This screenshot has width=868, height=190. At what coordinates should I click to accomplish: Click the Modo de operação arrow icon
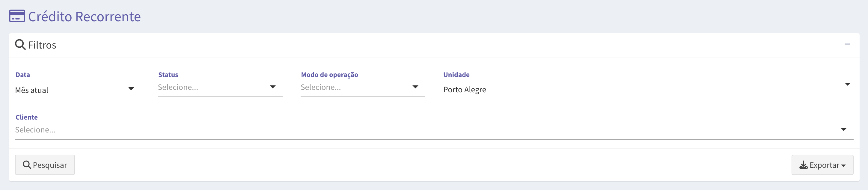[415, 87]
